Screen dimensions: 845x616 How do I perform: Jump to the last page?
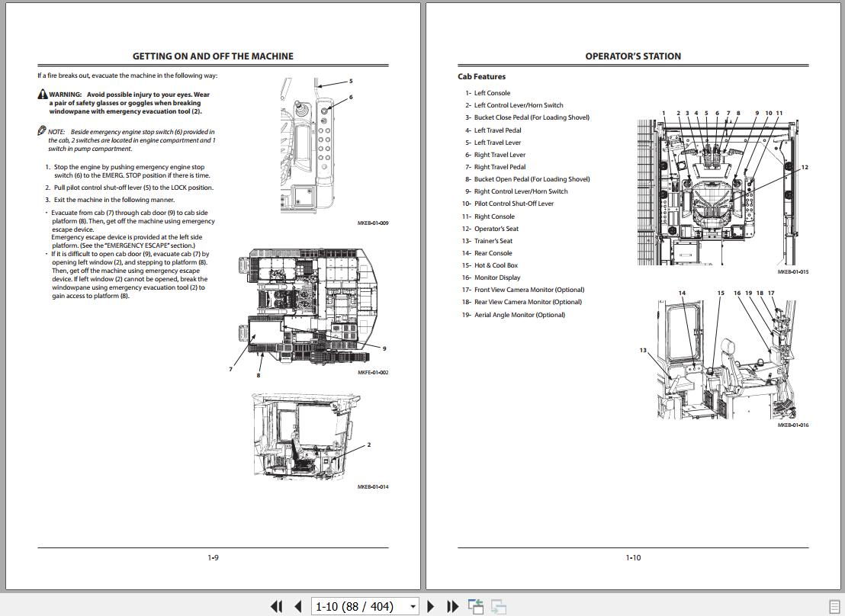(x=453, y=606)
